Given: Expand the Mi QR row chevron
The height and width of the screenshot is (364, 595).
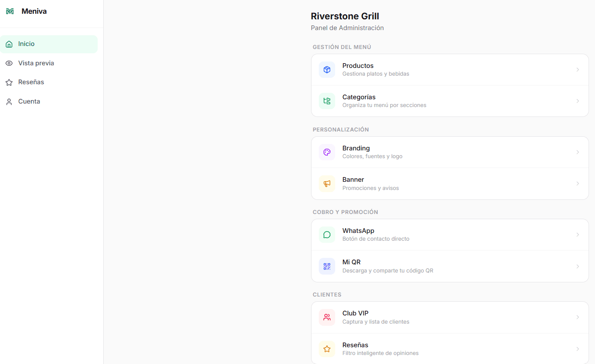Looking at the screenshot, I should [x=578, y=266].
